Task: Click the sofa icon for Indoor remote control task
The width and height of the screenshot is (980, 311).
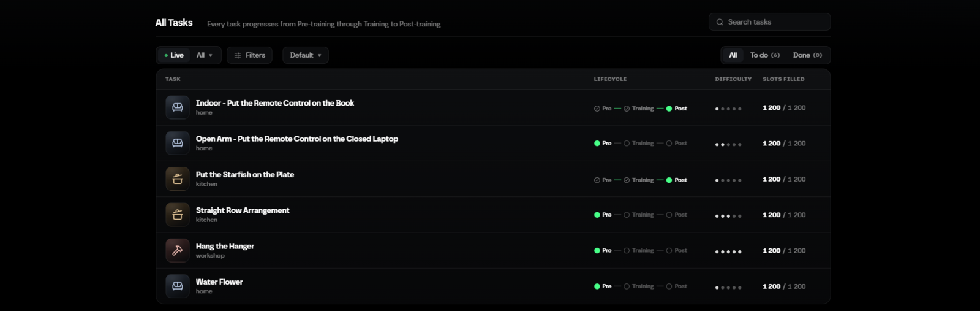Action: pos(178,107)
